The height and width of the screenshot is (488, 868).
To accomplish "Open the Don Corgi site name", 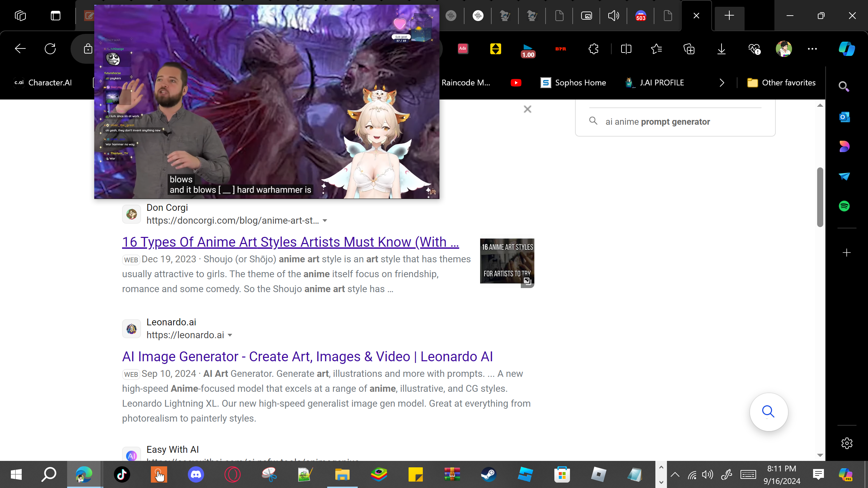I will (167, 207).
